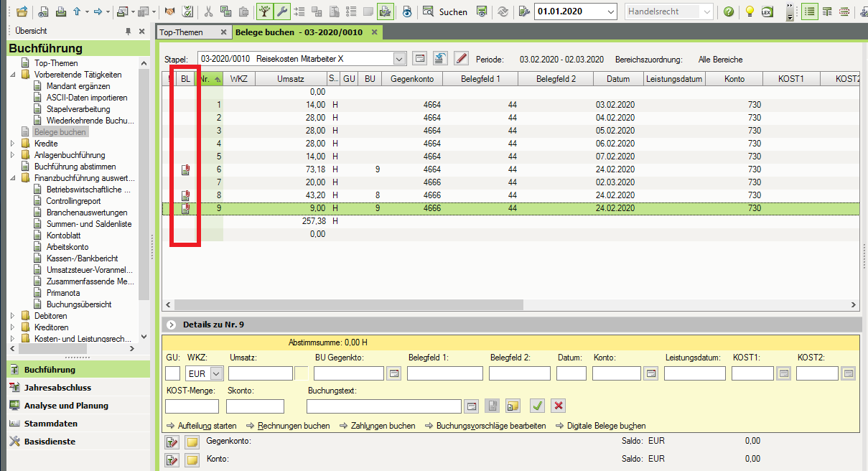The width and height of the screenshot is (868, 471).
Task: Open the WKZ currency EUR dropdown
Action: [215, 373]
